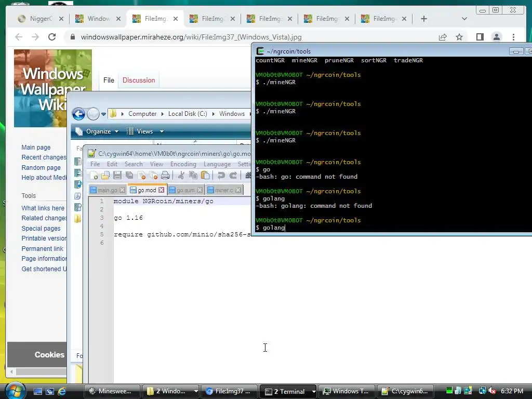Open the What links here link

click(43, 208)
